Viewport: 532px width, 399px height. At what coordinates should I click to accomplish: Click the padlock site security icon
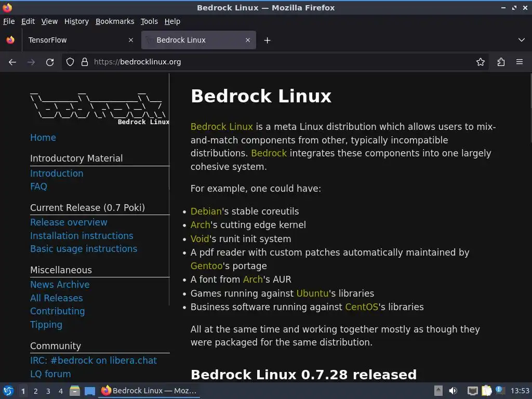(x=85, y=62)
